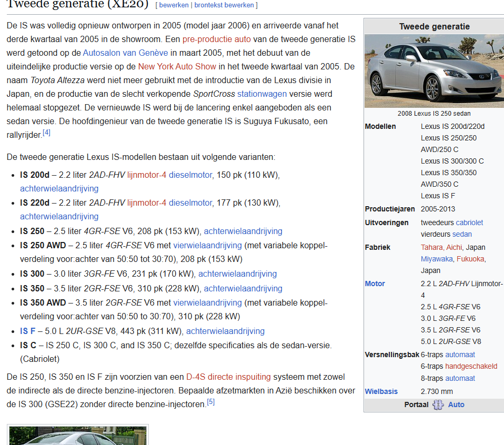
Task: Open the 'pre-productie auto' red link
Action: (x=216, y=39)
